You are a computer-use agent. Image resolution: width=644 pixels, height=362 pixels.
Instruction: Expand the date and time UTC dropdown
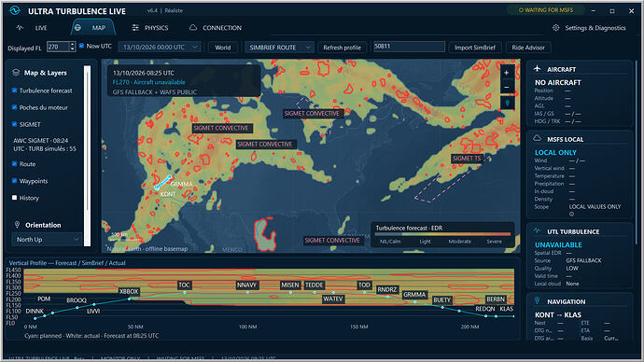(160, 48)
